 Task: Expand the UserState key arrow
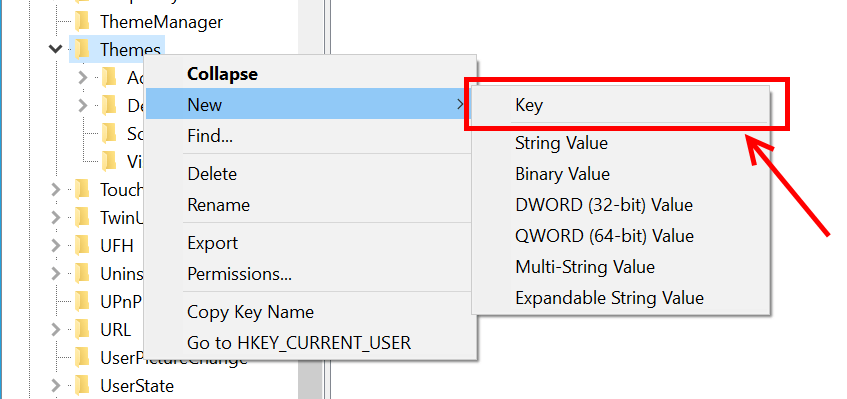pos(55,386)
